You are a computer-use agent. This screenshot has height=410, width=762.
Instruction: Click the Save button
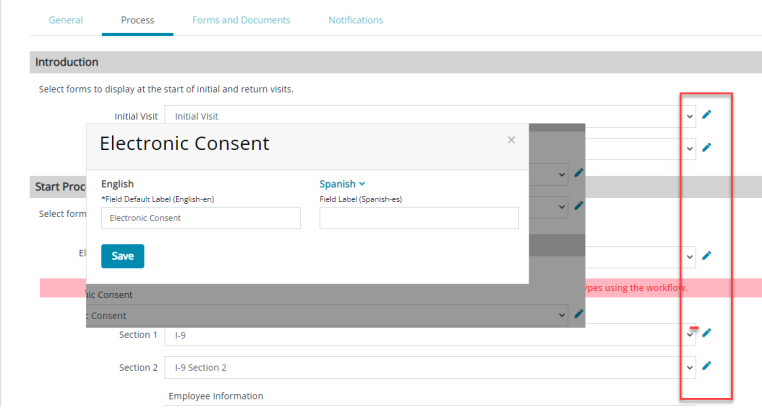point(122,256)
